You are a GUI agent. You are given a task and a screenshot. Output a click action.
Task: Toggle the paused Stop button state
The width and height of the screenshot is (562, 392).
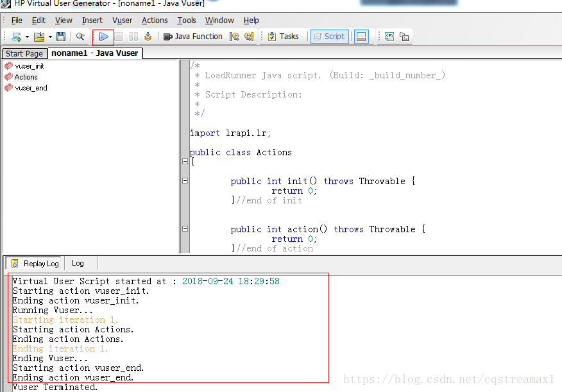click(119, 37)
